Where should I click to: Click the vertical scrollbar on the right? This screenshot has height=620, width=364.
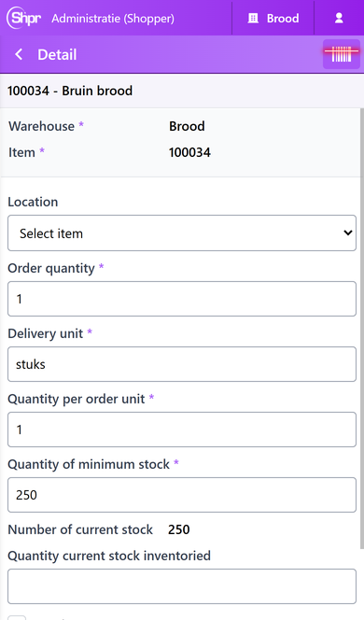click(x=361, y=328)
